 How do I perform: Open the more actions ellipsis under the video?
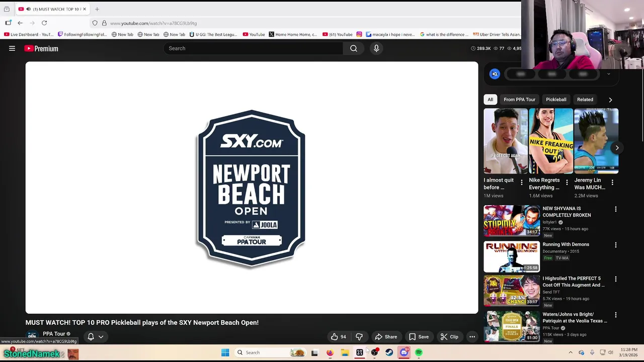tap(472, 337)
